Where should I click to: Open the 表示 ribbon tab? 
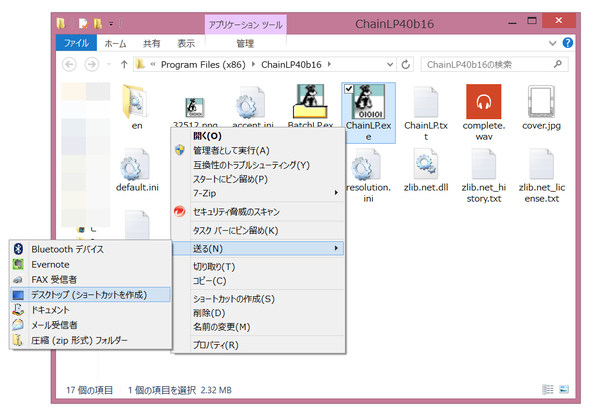point(186,43)
